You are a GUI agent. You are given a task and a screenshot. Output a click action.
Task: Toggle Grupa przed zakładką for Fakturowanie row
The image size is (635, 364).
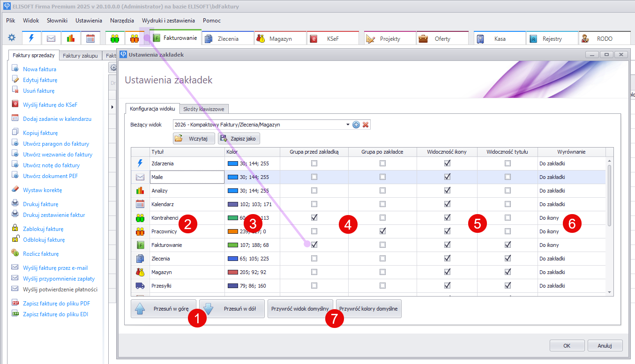(314, 245)
